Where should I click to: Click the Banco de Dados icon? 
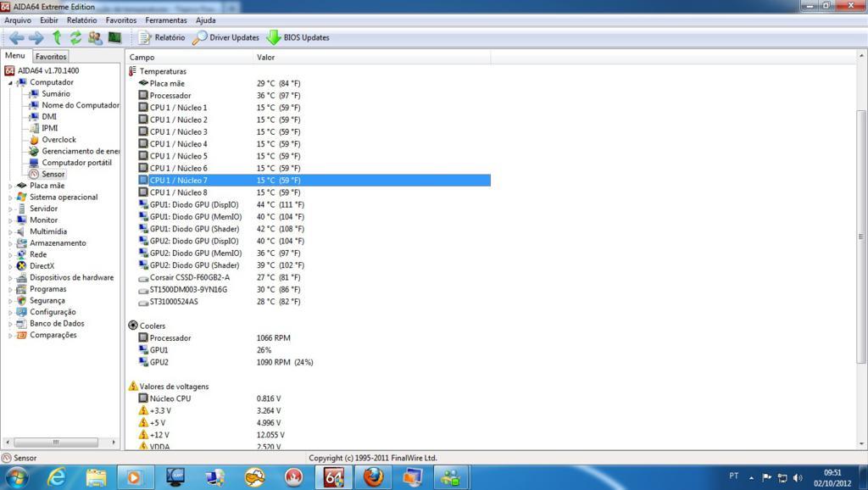point(21,324)
